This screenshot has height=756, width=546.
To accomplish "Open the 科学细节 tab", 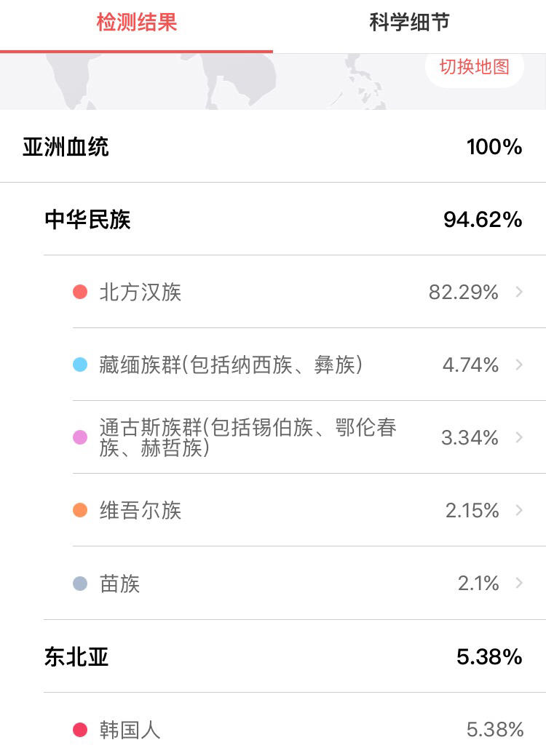I will click(409, 23).
